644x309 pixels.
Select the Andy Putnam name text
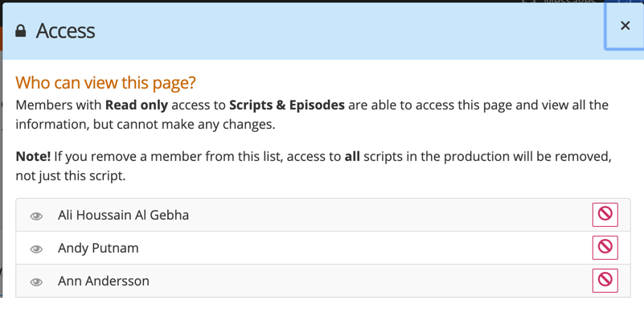pos(98,248)
